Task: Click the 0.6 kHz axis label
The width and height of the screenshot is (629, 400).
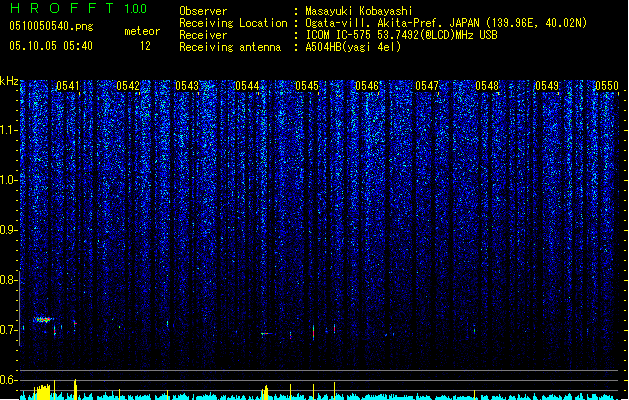Action: click(x=9, y=380)
